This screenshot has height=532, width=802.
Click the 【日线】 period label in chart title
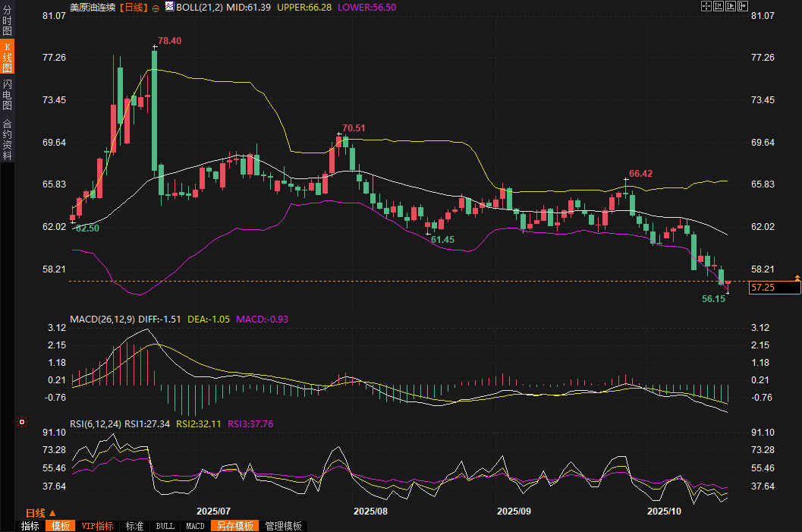[x=133, y=8]
